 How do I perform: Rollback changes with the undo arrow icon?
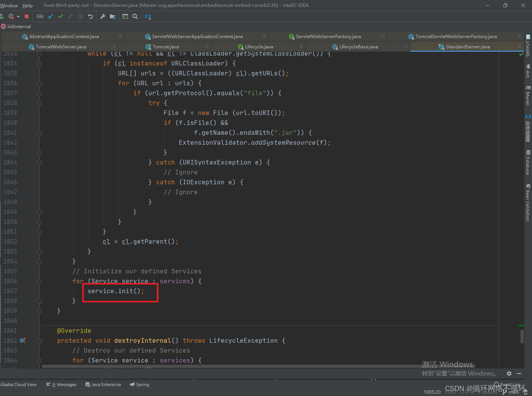click(x=91, y=16)
